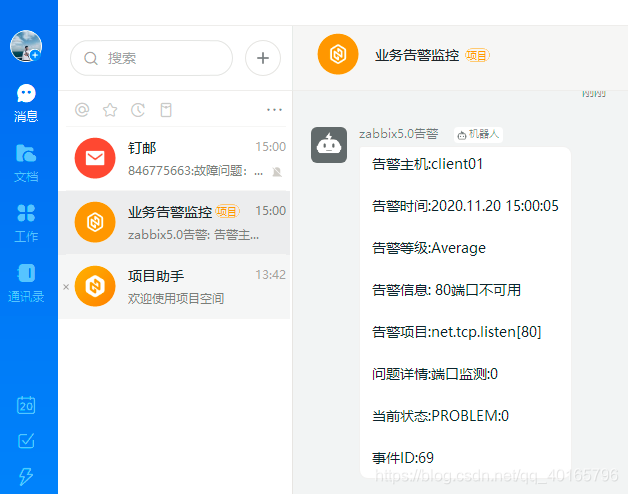This screenshot has height=494, width=628.
Task: Open the 消息 messages tab
Action: click(26, 103)
